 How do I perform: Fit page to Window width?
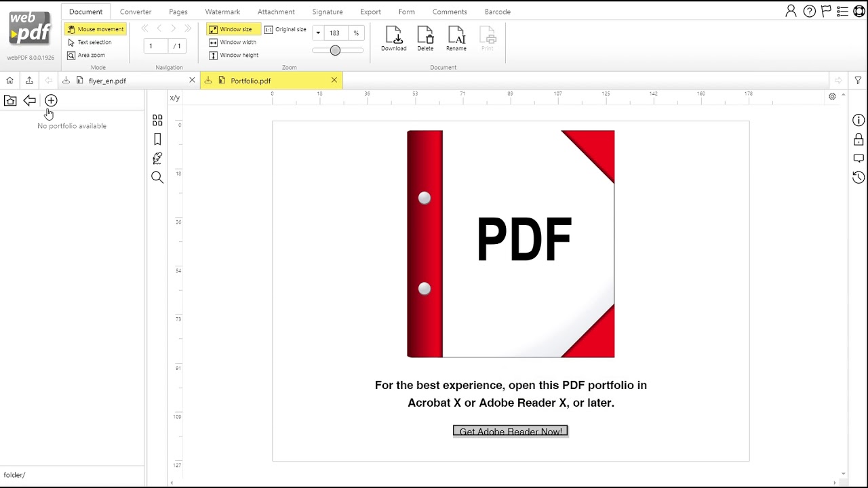click(x=233, y=42)
